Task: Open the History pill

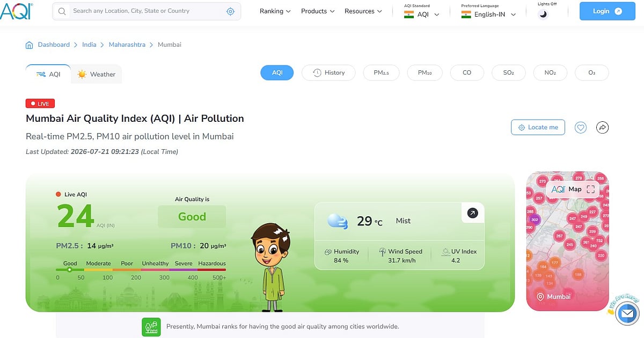Action: click(328, 73)
